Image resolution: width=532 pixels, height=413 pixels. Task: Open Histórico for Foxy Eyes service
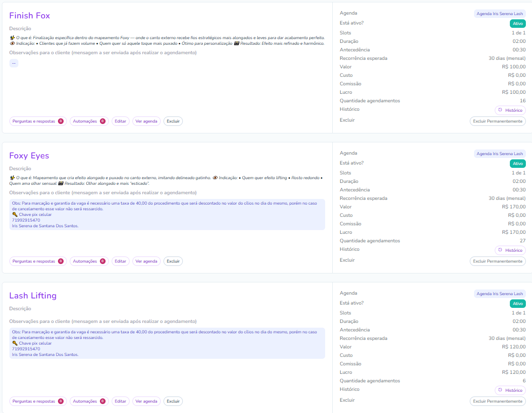tap(510, 250)
